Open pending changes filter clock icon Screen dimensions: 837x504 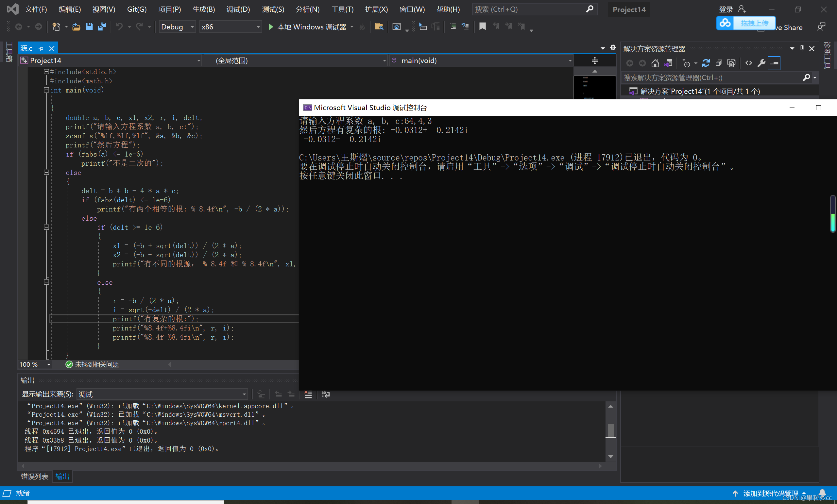click(x=686, y=63)
